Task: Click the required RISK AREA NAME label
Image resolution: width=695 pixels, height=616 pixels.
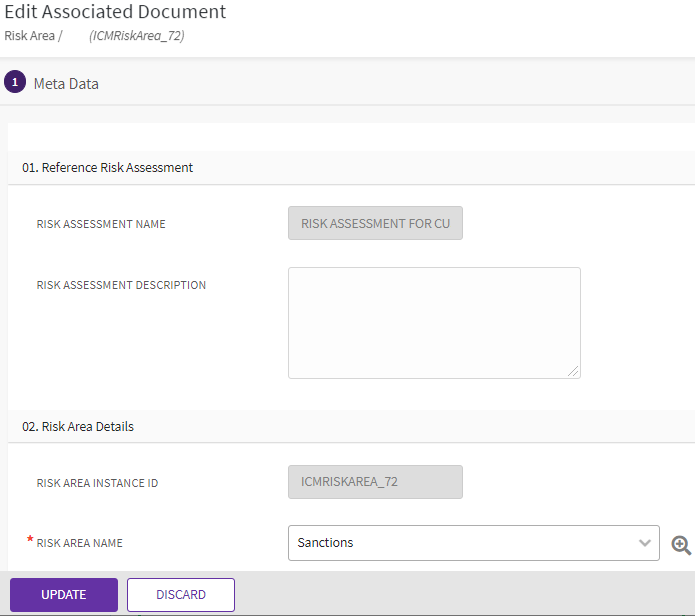Action: tap(79, 543)
